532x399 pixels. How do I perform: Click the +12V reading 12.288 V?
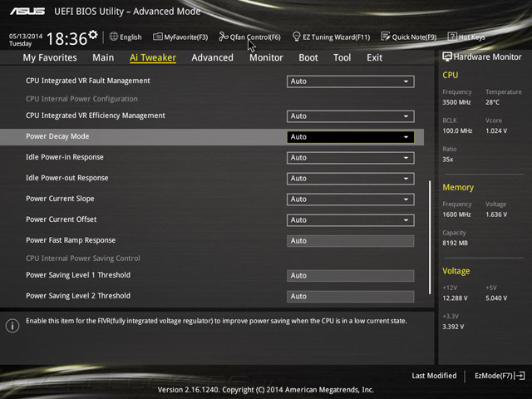pyautogui.click(x=455, y=298)
